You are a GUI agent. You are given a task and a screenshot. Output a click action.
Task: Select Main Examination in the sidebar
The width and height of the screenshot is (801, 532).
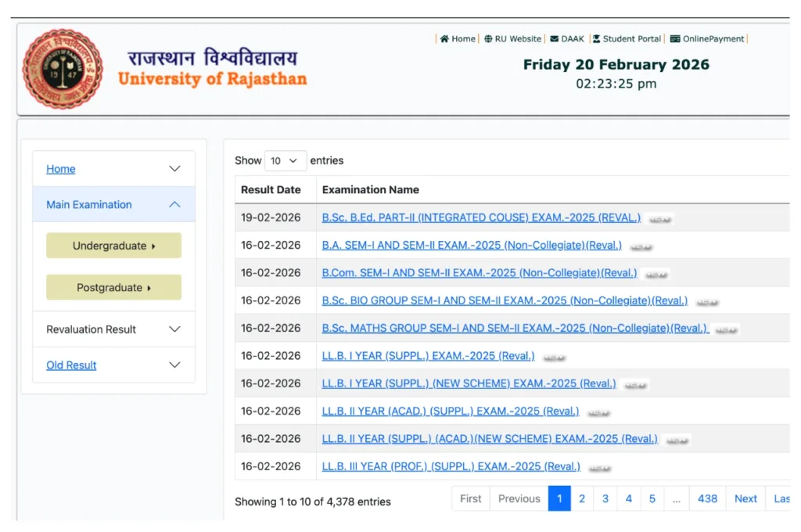tap(88, 204)
